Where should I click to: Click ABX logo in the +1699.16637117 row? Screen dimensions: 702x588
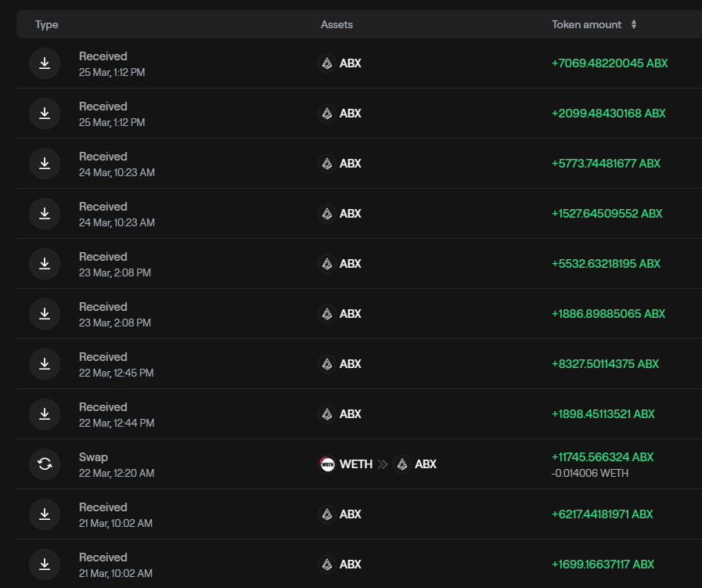coord(327,565)
